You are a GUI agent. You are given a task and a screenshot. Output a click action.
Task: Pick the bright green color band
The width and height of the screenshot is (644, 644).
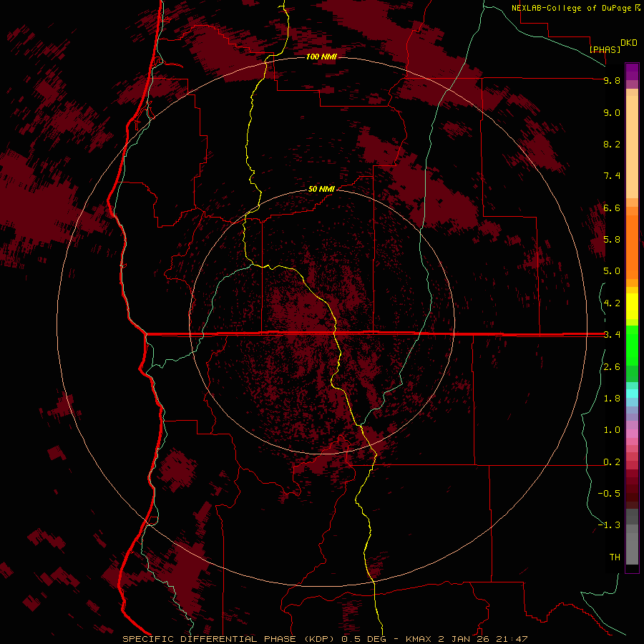[632, 346]
